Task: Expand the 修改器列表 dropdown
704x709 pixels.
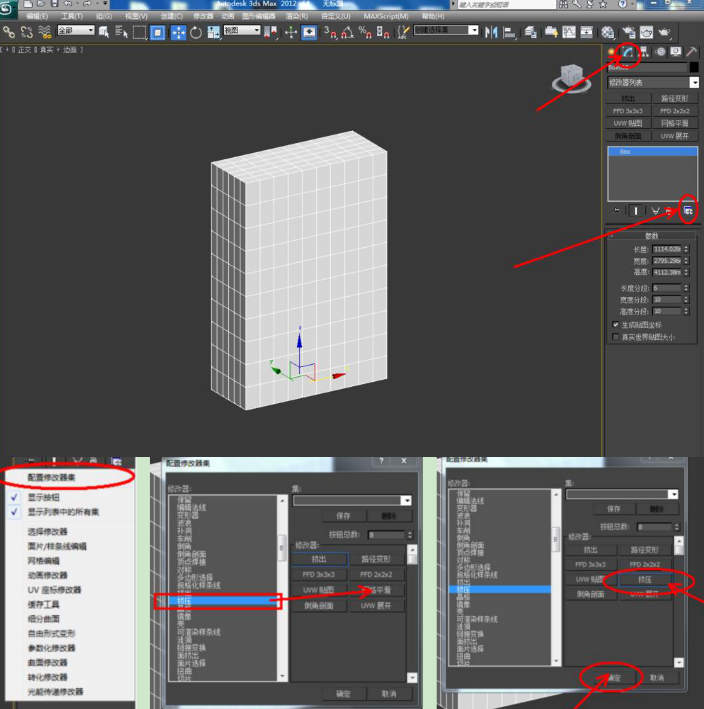Action: coord(652,82)
